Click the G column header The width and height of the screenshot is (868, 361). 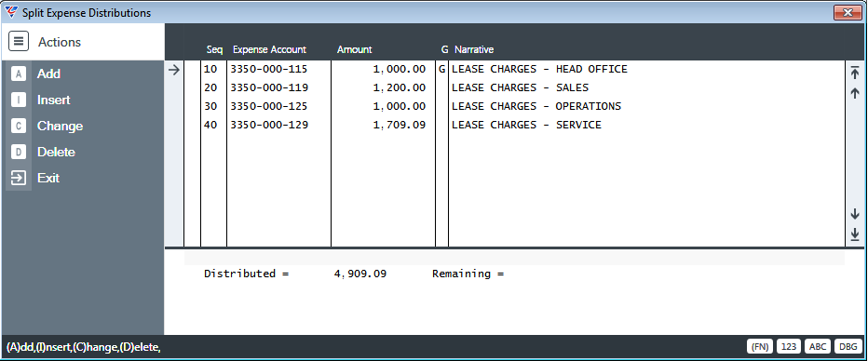[444, 49]
